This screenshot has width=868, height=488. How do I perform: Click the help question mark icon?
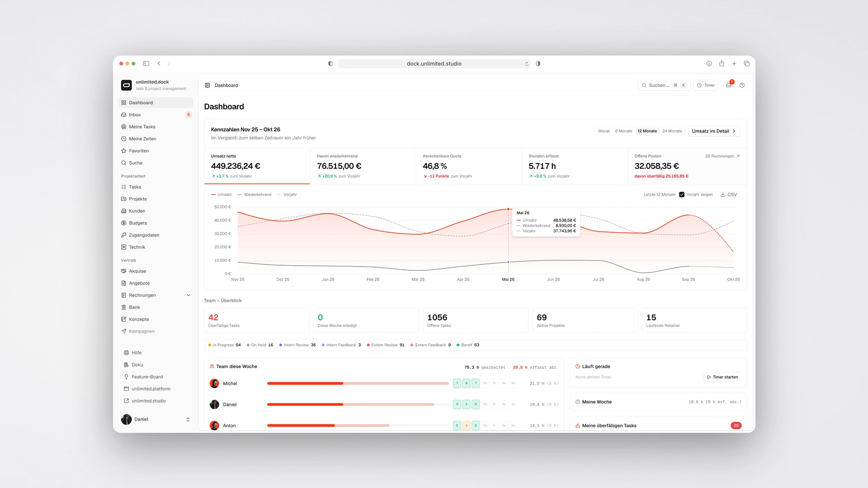pos(742,85)
